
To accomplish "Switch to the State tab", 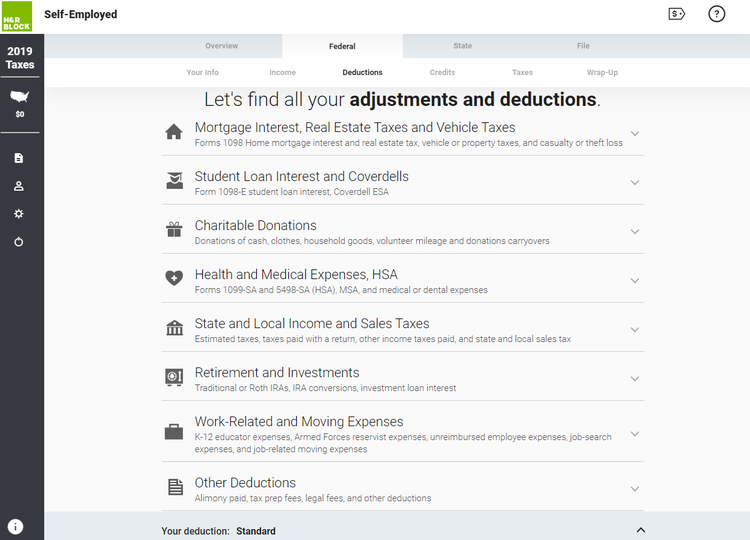I will click(x=462, y=46).
